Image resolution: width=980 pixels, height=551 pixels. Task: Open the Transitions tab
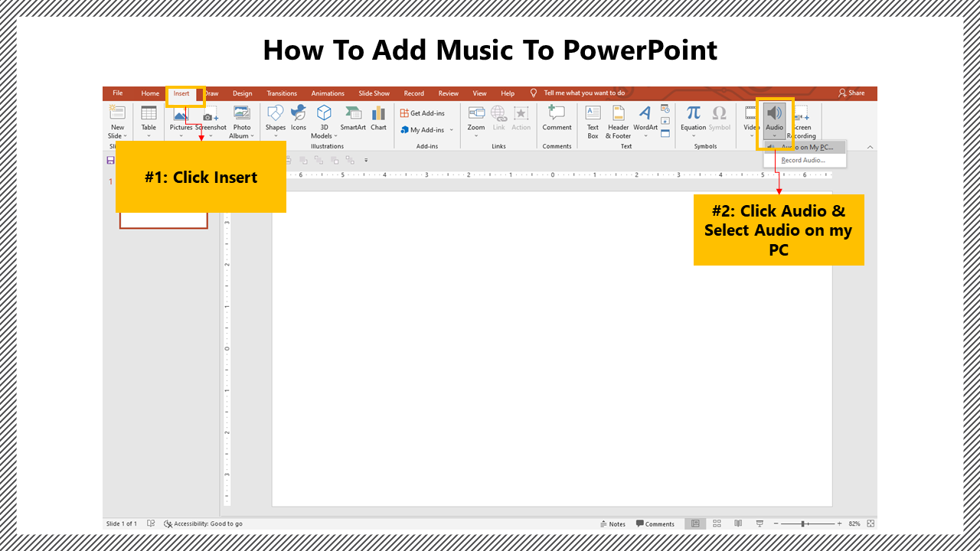point(282,93)
